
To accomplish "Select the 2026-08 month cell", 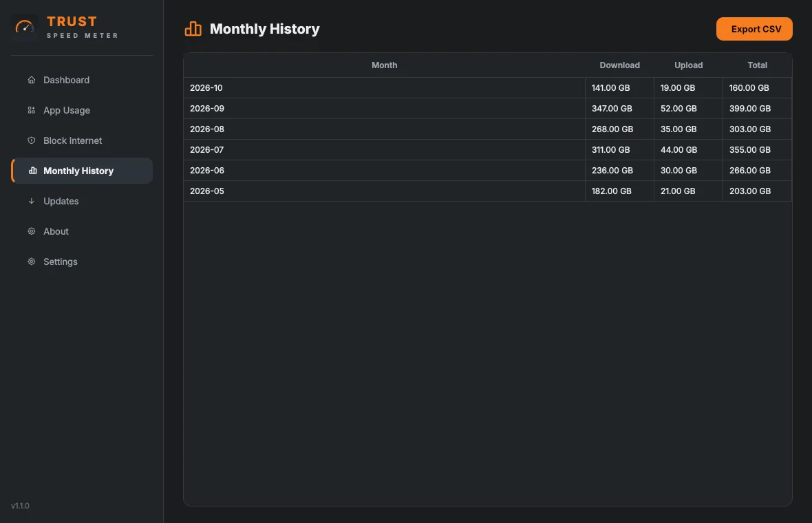I will pos(384,129).
